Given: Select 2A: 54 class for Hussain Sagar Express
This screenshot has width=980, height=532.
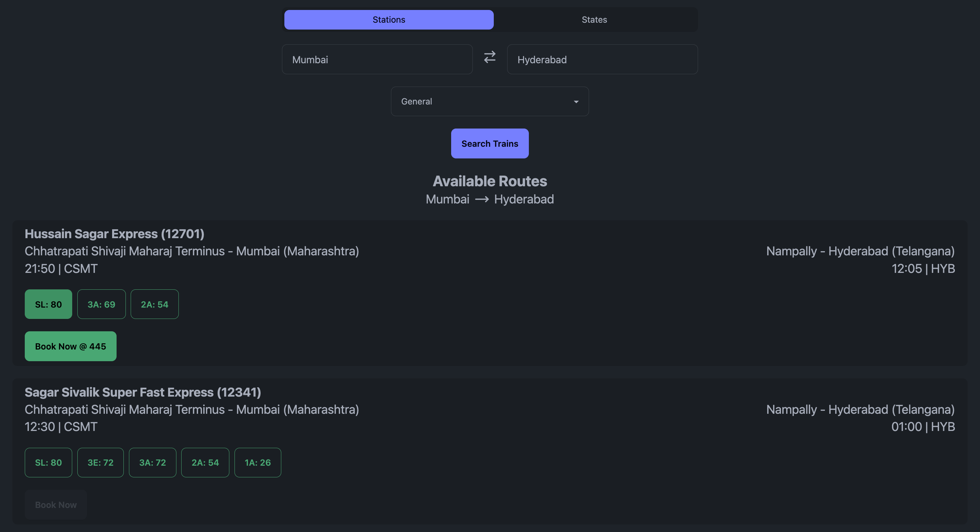Looking at the screenshot, I should coord(154,304).
